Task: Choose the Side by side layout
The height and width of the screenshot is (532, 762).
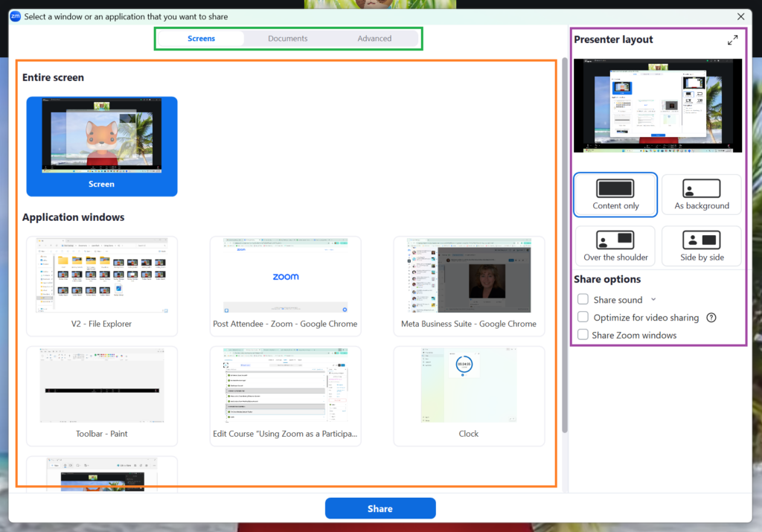Action: point(702,246)
